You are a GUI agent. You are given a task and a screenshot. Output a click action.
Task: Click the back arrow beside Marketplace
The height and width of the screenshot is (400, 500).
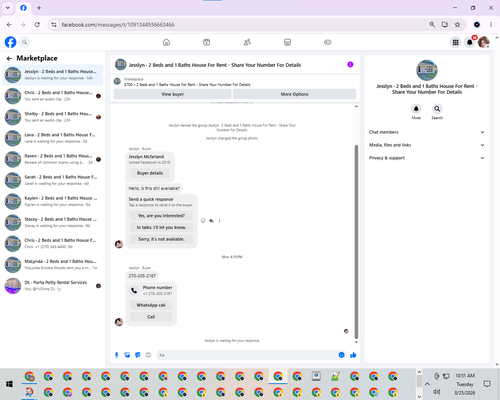9,58
